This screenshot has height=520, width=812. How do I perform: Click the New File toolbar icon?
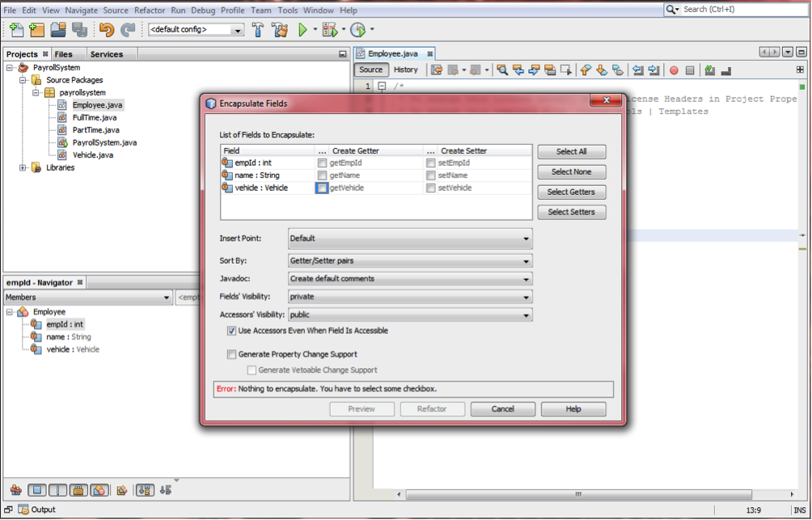[16, 30]
